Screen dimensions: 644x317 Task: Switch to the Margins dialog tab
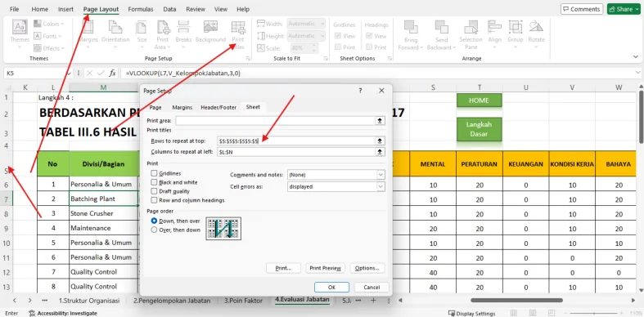(x=182, y=108)
